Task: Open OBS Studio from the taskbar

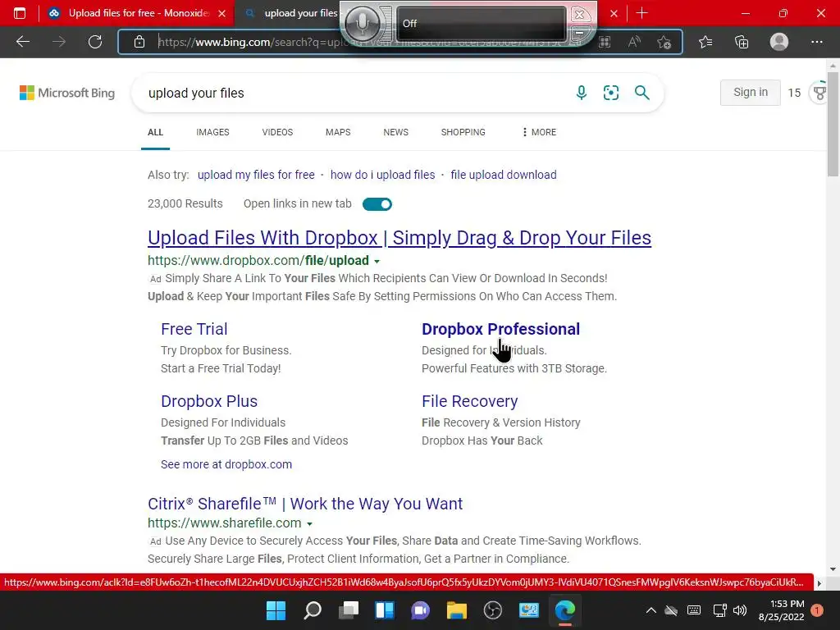Action: coord(493,610)
